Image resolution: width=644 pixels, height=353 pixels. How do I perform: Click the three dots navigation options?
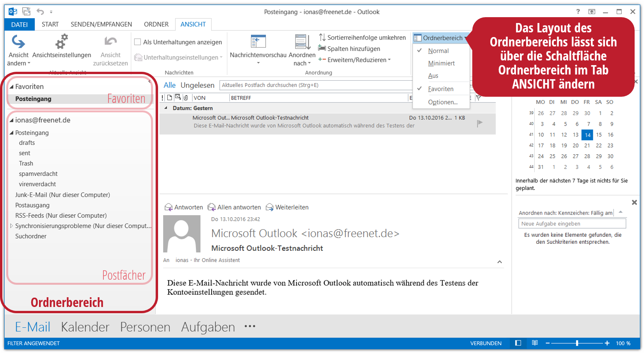[250, 326]
